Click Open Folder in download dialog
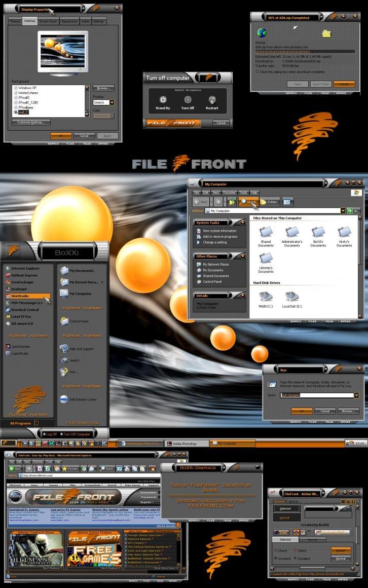Viewport: 368px width, 588px height. click(x=320, y=84)
